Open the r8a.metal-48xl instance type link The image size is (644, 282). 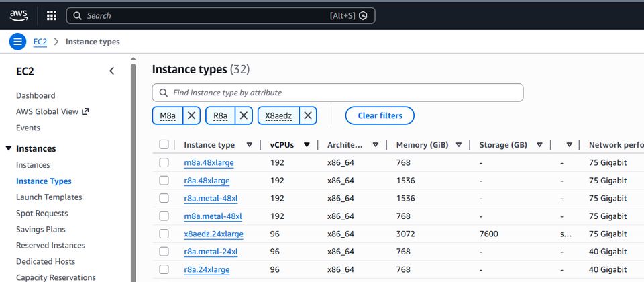(x=211, y=198)
